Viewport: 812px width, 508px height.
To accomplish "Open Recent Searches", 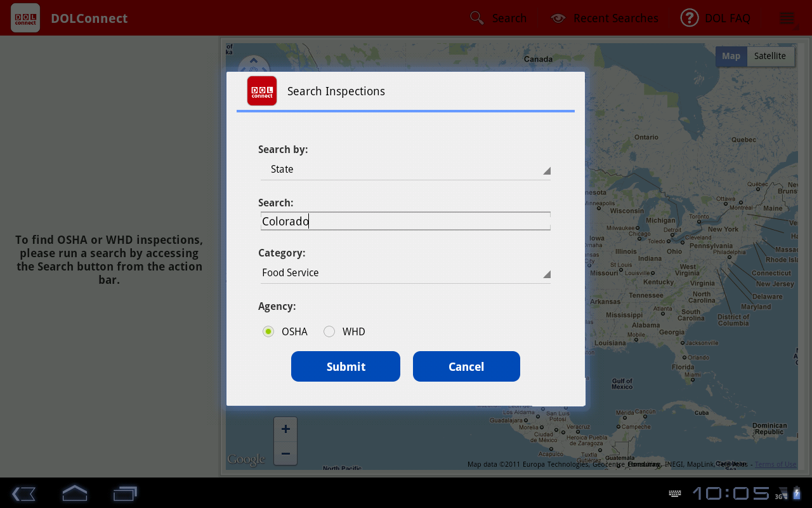I will (605, 18).
